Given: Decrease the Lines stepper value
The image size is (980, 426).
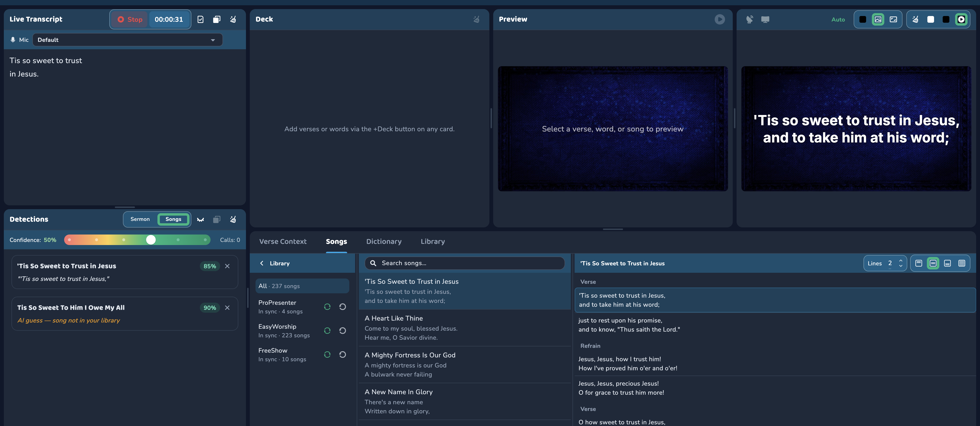Looking at the screenshot, I should pos(901,266).
